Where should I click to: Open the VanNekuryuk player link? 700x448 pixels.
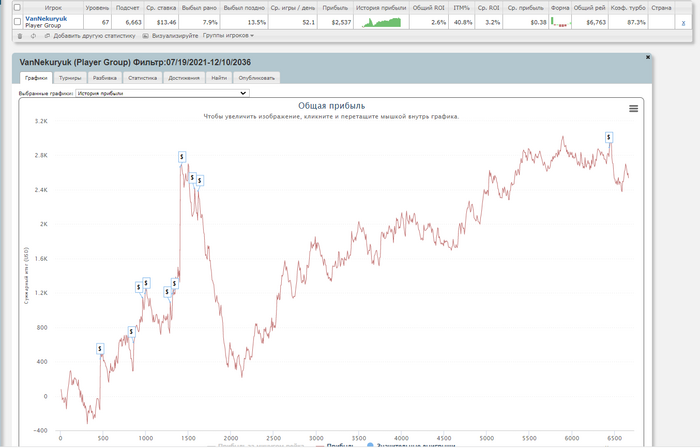point(46,19)
